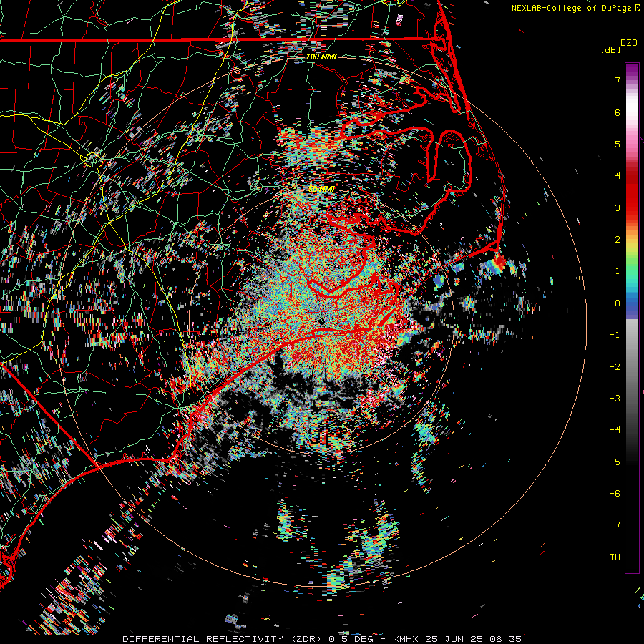
Task: Click the 0 value on the color scale
Action: 618,303
